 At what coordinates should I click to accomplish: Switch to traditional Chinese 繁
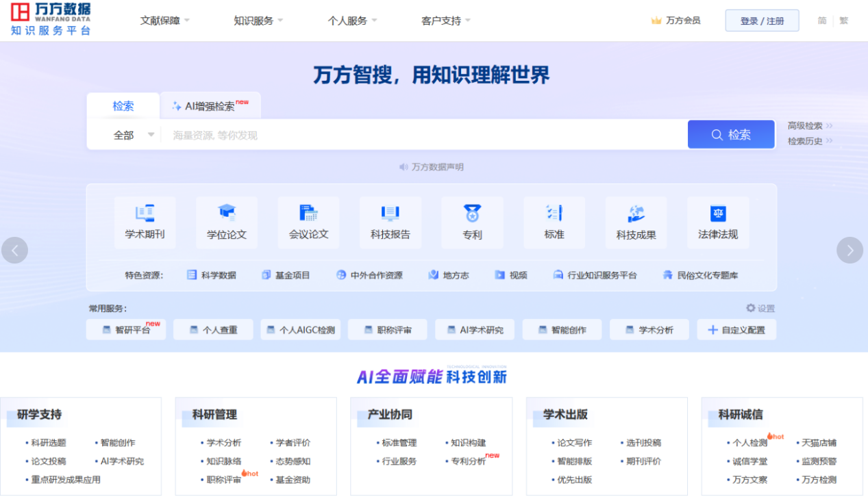point(844,21)
